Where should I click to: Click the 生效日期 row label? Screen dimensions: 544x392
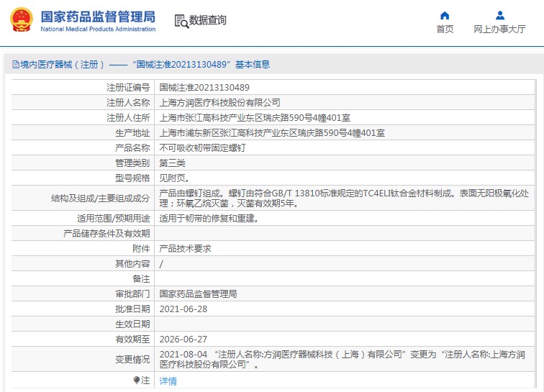[132, 324]
